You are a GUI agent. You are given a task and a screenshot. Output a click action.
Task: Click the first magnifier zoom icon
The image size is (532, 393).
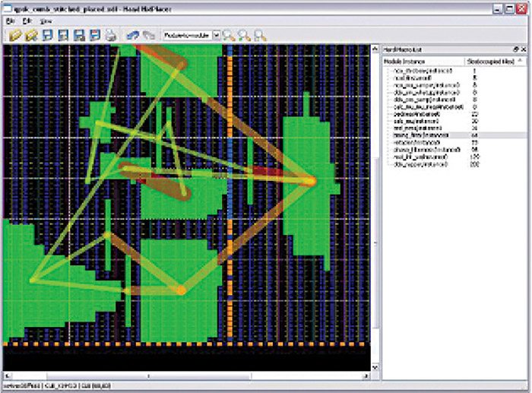(x=229, y=35)
